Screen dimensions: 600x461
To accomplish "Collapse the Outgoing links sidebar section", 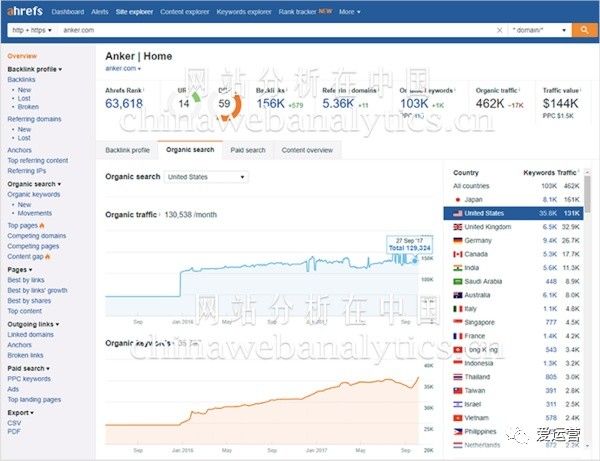I will (33, 324).
